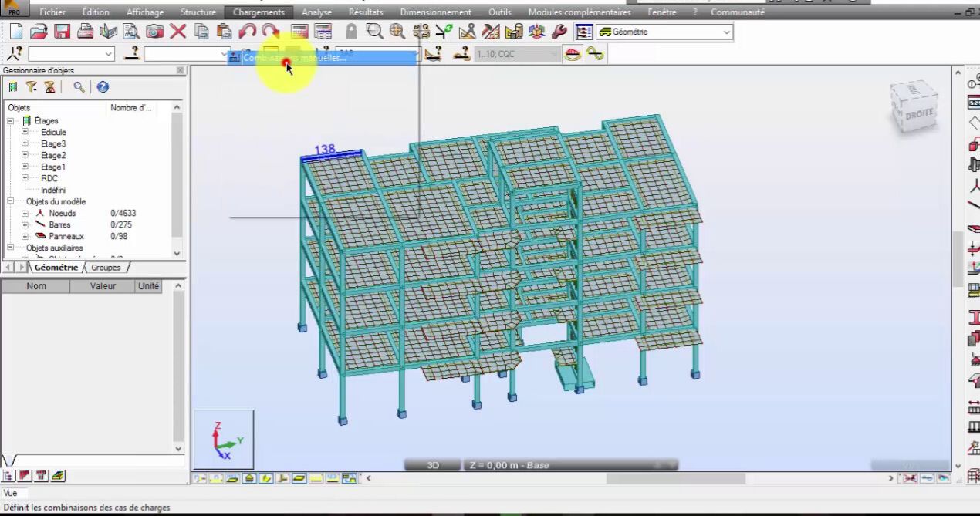Click the red X delete icon

coord(178,32)
